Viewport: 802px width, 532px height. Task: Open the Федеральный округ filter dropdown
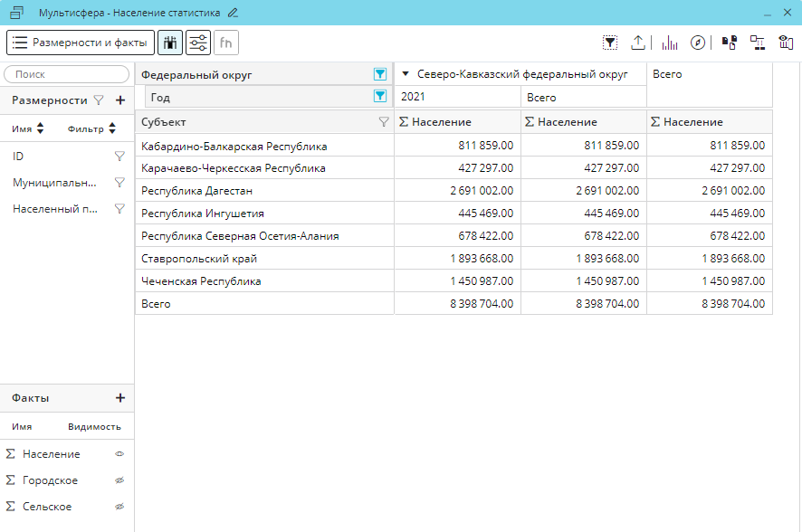[x=380, y=75]
